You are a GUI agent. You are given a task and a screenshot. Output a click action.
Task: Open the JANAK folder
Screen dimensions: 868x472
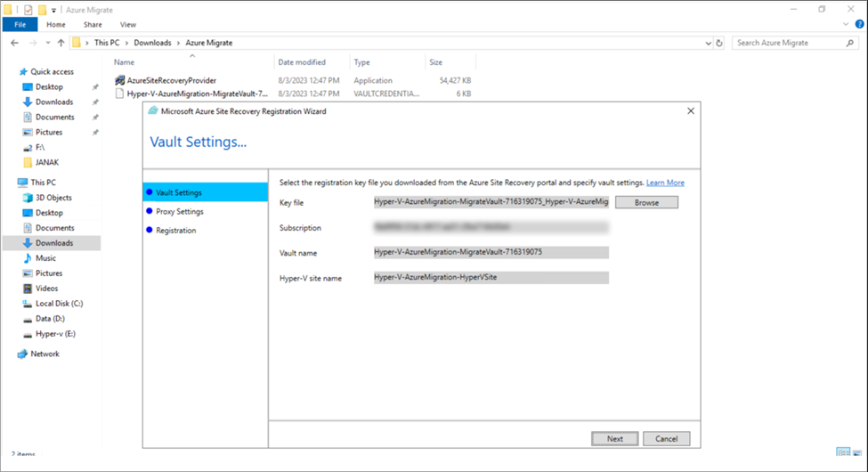tap(47, 162)
